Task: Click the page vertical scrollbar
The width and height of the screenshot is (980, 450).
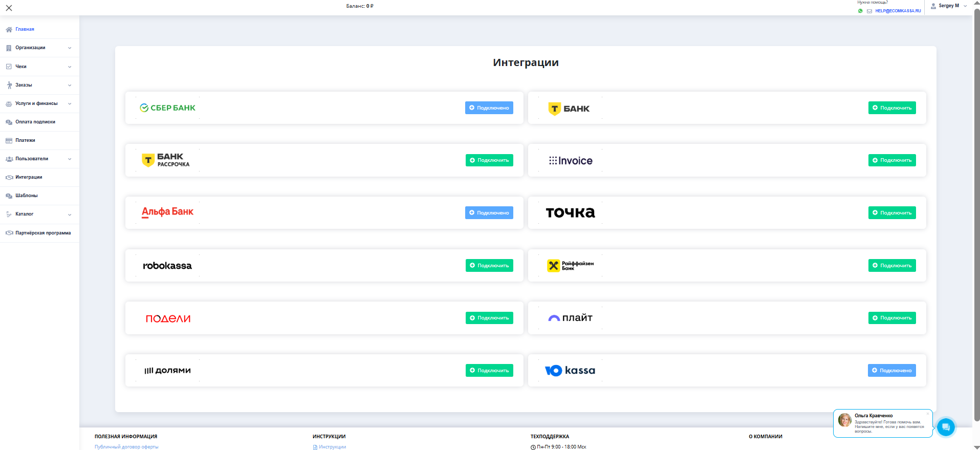Action: (x=976, y=215)
